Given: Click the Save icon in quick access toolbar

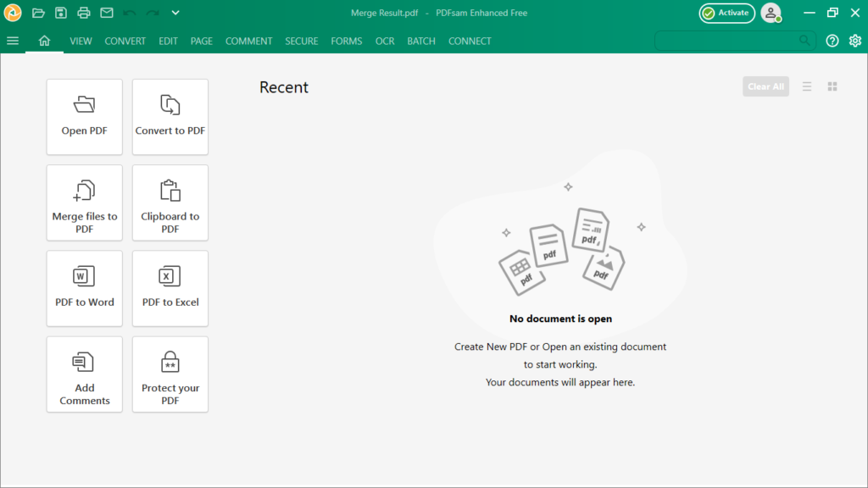Looking at the screenshot, I should [61, 13].
